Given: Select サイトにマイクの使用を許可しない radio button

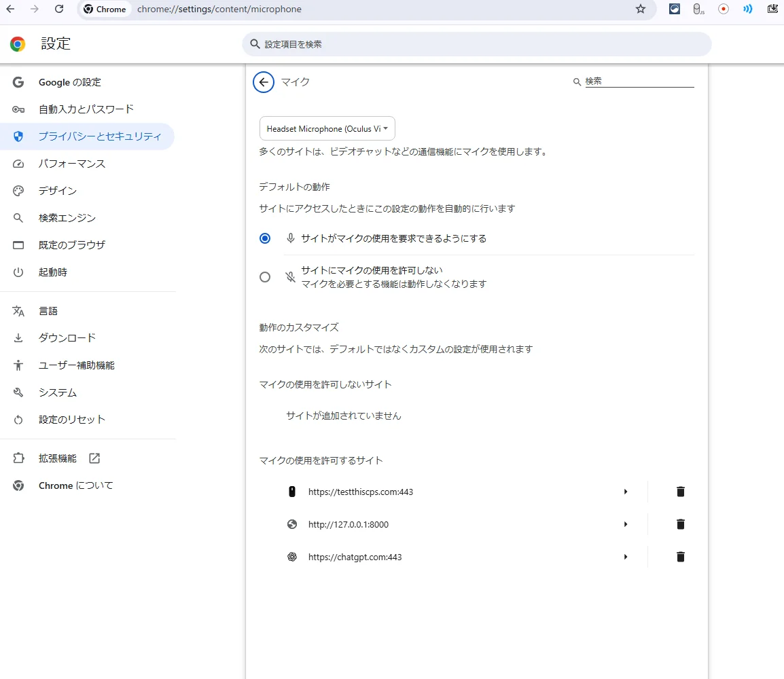Looking at the screenshot, I should click(265, 277).
